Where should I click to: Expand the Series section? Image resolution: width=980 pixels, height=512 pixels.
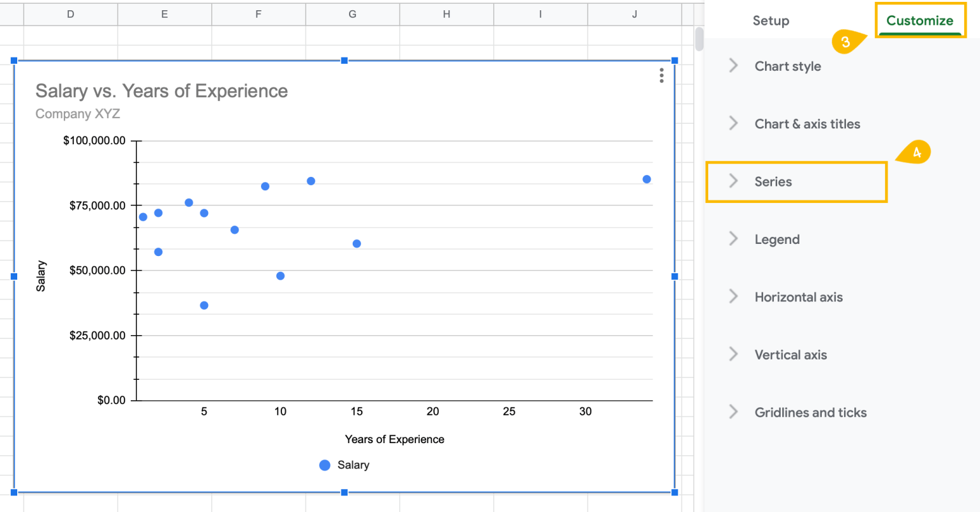click(x=773, y=181)
